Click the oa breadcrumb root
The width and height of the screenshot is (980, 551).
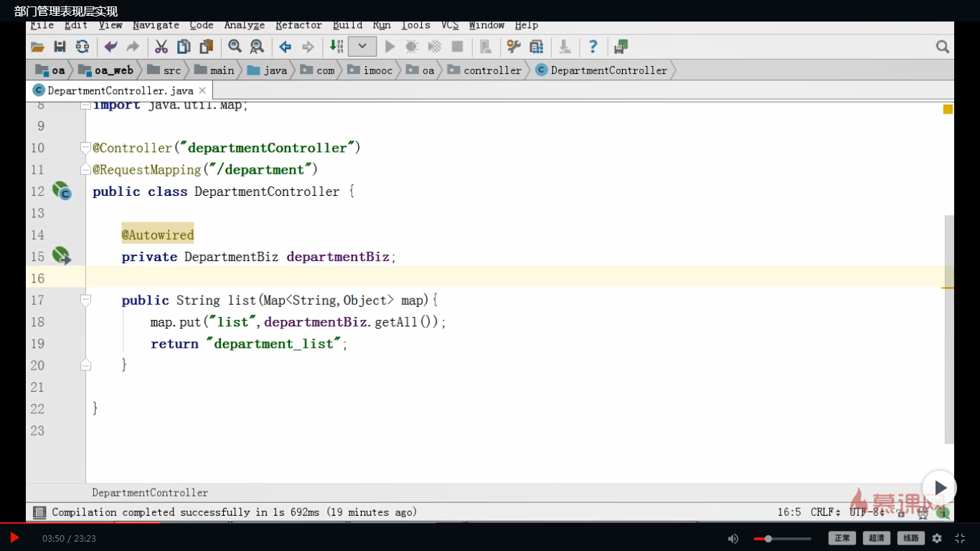[51, 70]
